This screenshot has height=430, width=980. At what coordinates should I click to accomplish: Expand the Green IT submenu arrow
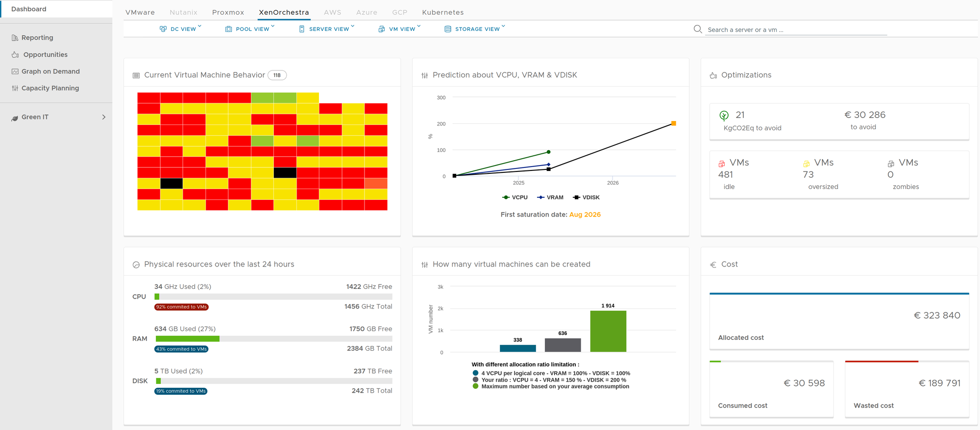(103, 117)
